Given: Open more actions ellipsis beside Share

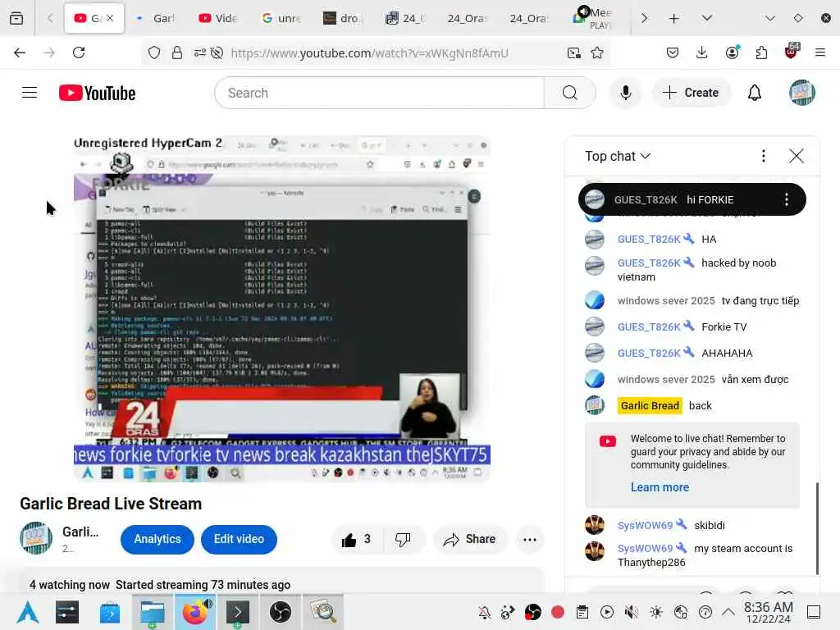Looking at the screenshot, I should pos(530,540).
